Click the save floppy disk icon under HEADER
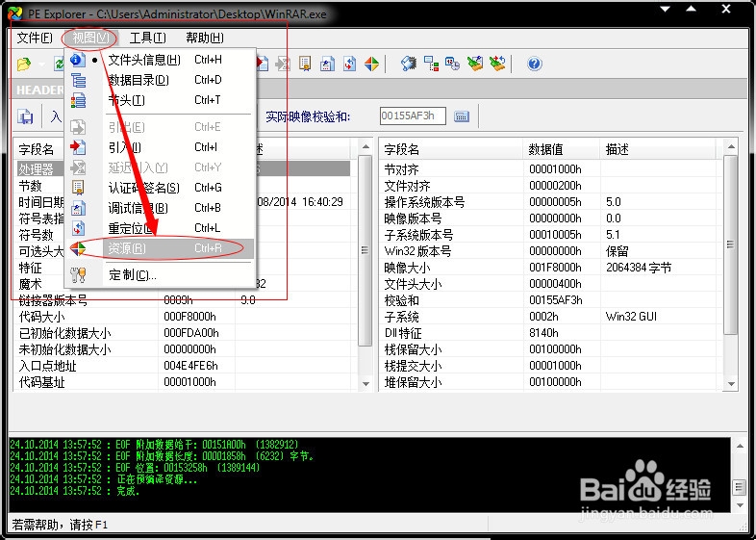Viewport: 756px width, 540px height. pos(25,116)
